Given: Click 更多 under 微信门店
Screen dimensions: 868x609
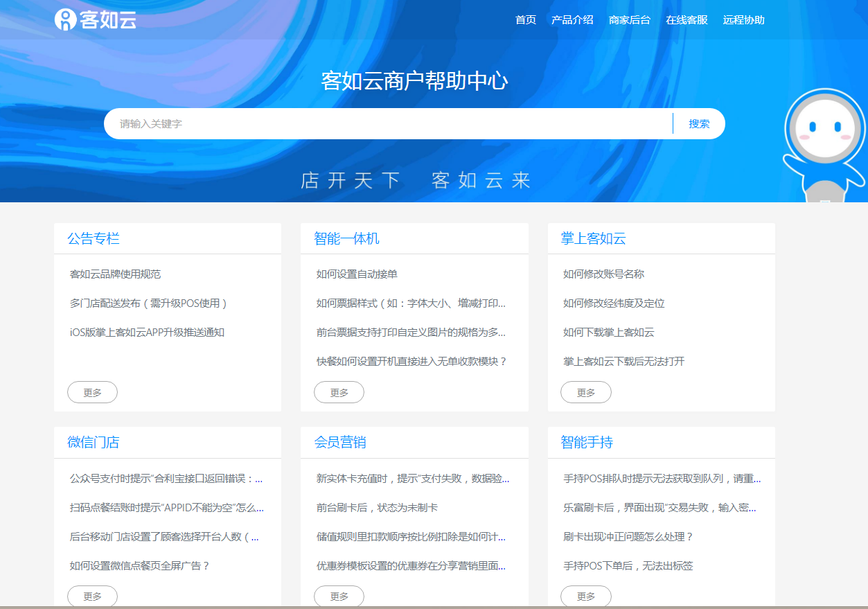Looking at the screenshot, I should 92,596.
